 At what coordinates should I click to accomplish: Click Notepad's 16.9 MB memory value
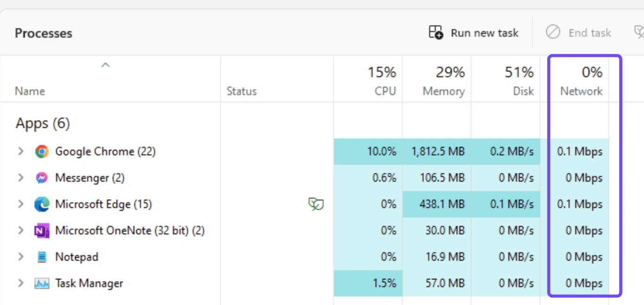pyautogui.click(x=445, y=257)
